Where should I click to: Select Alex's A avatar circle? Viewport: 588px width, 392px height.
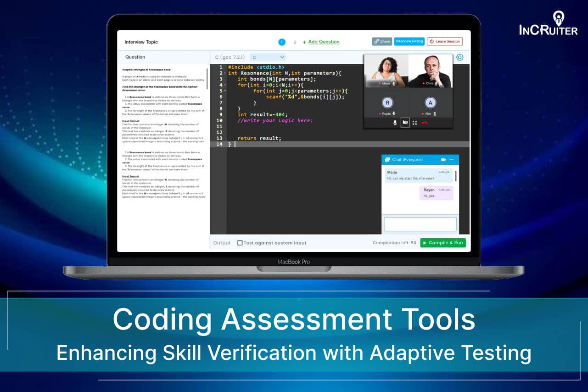point(430,102)
